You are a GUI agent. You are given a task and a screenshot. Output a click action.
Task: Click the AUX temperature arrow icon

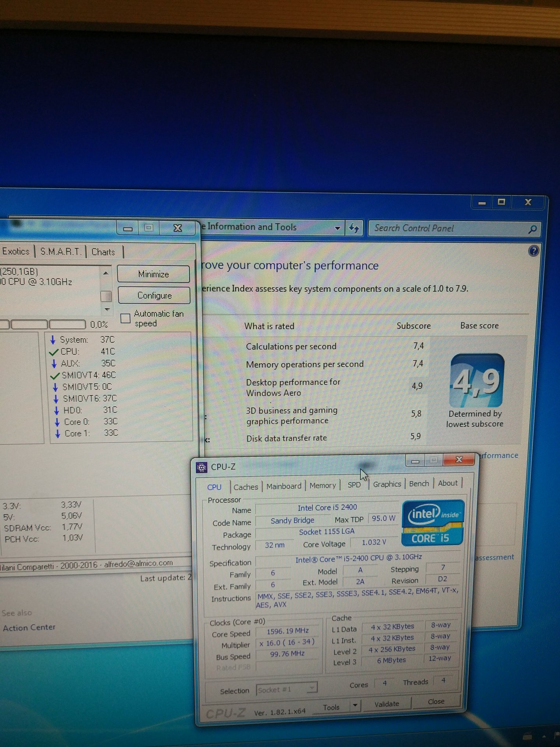point(54,364)
